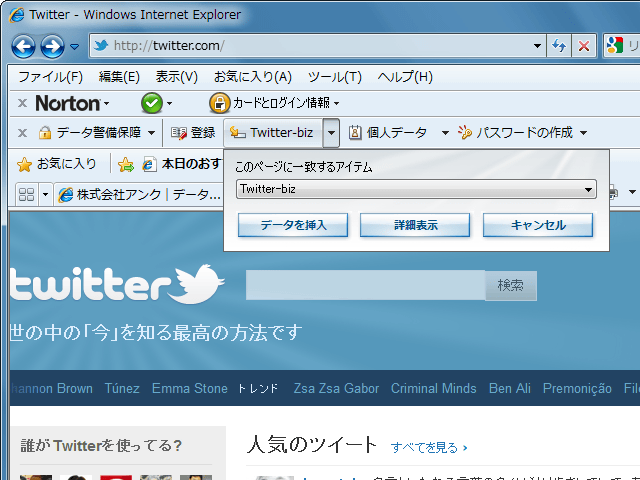Open the ヘルプ(H) menu
This screenshot has width=640, height=480.
[x=405, y=77]
